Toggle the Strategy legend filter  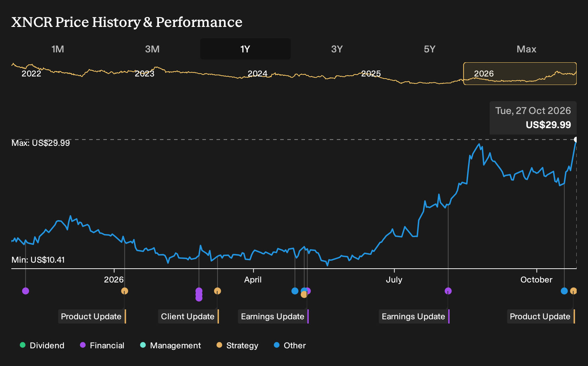click(x=237, y=345)
